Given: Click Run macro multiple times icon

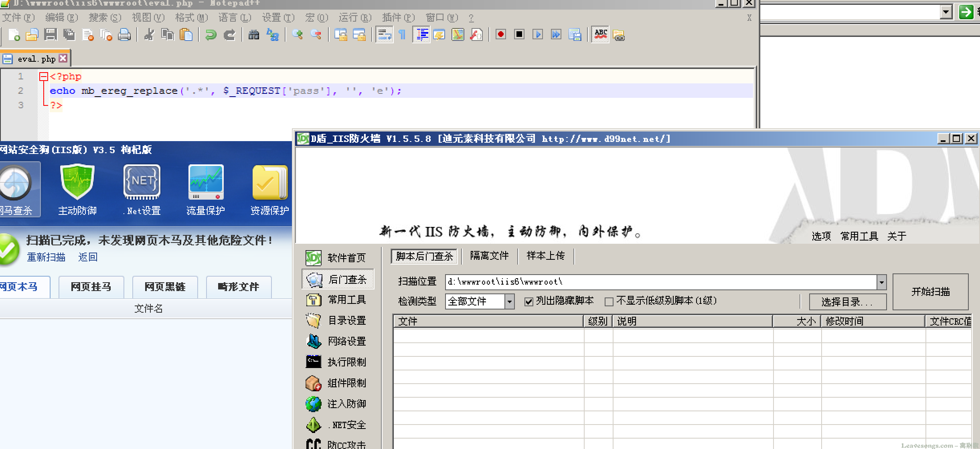Looking at the screenshot, I should (556, 34).
